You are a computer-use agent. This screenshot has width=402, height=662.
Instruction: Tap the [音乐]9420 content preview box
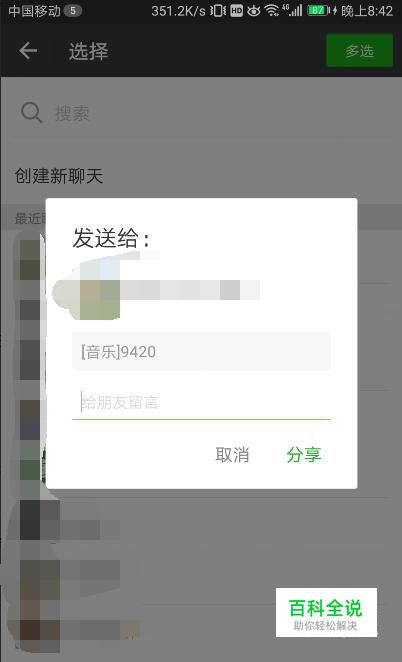point(201,352)
